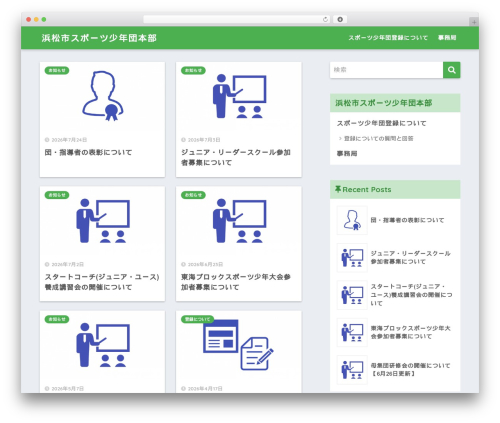The width and height of the screenshot is (500, 423).
Task: Click the browser reload icon
Action: pos(325,20)
